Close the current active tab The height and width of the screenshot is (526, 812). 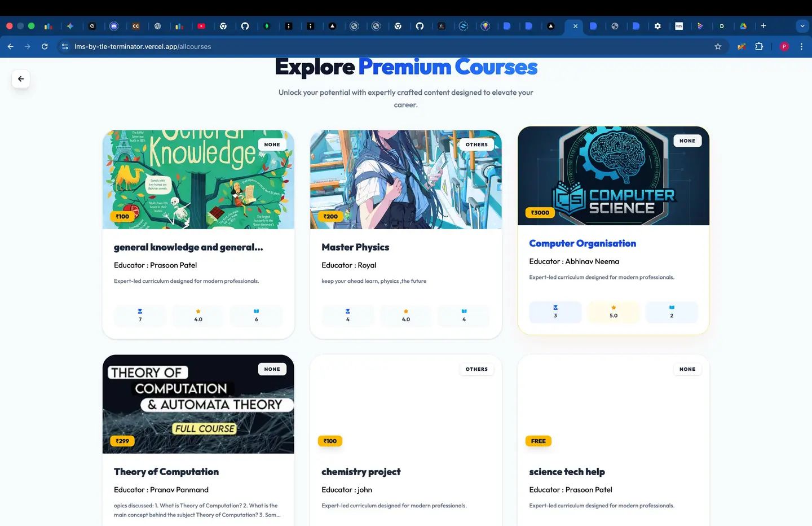tap(575, 26)
